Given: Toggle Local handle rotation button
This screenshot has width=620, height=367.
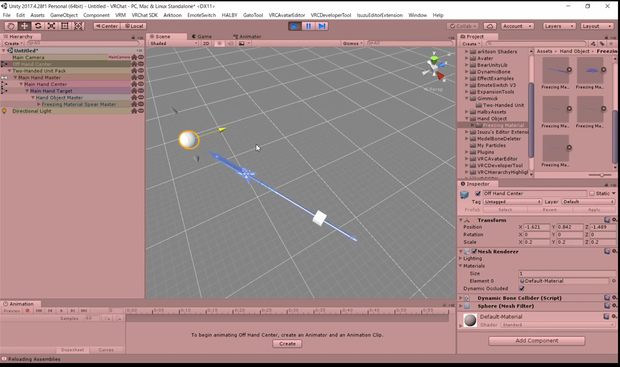Looking at the screenshot, I should pos(134,26).
